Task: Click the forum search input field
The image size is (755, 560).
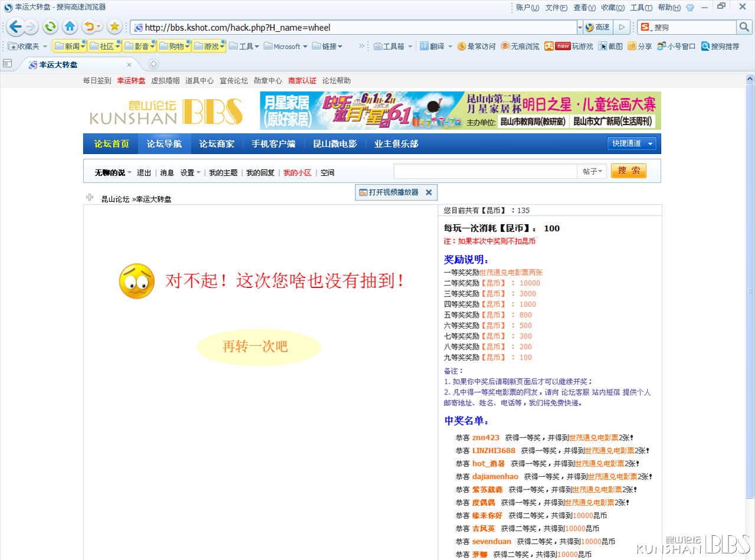Action: (x=485, y=171)
